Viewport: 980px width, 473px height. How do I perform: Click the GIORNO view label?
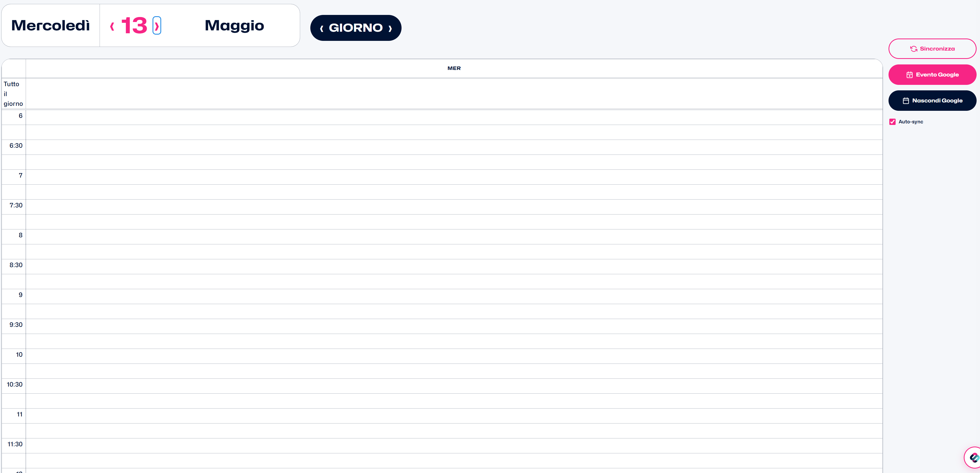point(355,28)
